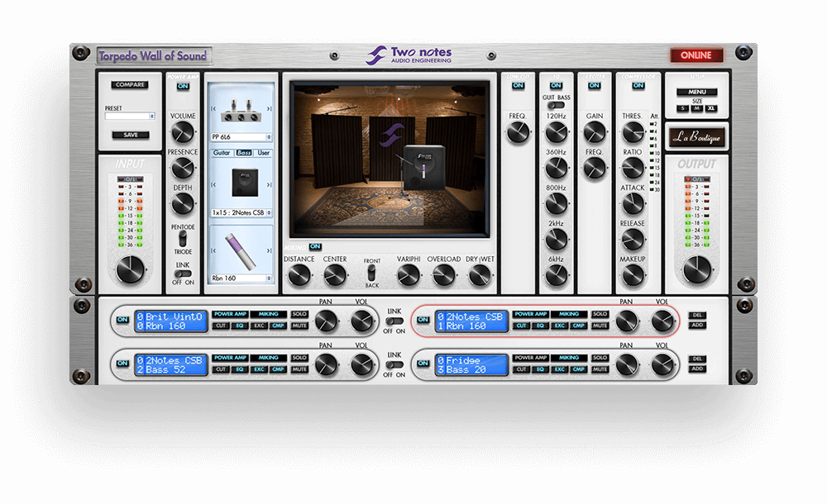
Task: Adjust the miking DISTANCE knob
Action: pyautogui.click(x=299, y=275)
